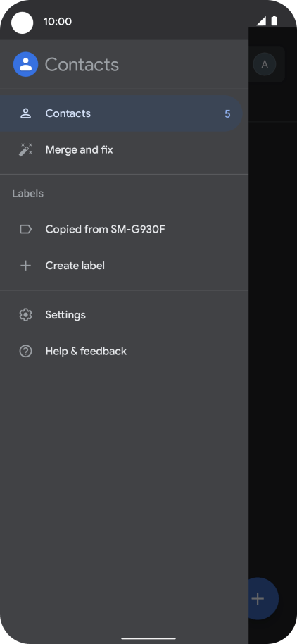Click the Help question mark icon

[25, 351]
